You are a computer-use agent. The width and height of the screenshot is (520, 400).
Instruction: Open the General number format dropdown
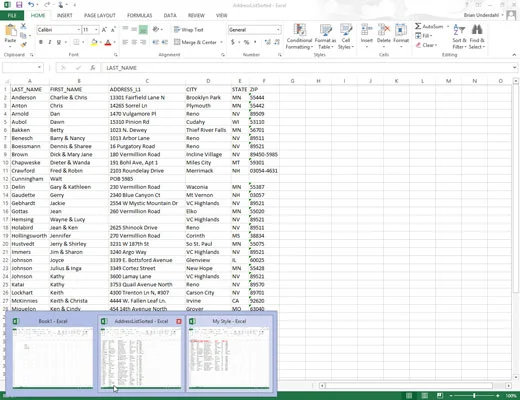pyautogui.click(x=278, y=30)
